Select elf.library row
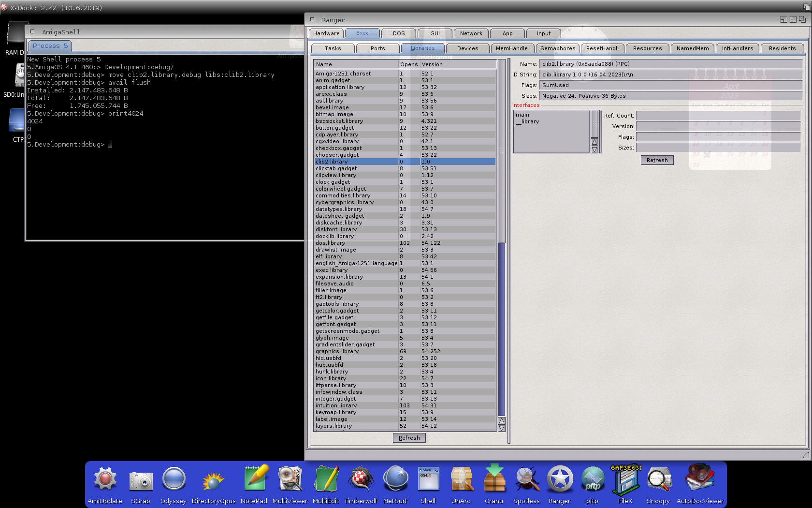This screenshot has height=508, width=812. pos(405,256)
